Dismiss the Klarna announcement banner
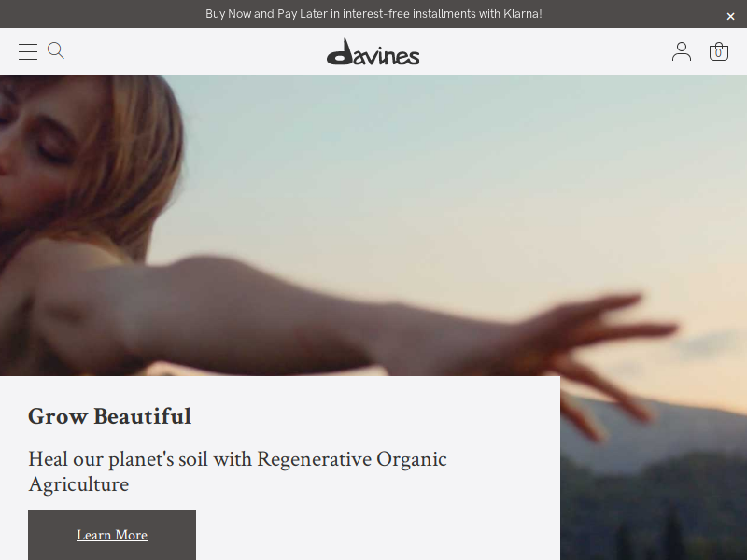This screenshot has height=560, width=747. (x=730, y=16)
